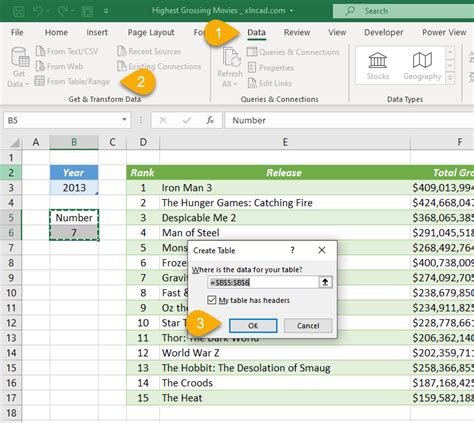474x423 pixels.
Task: Toggle My table has headers checkbox
Action: tap(212, 300)
